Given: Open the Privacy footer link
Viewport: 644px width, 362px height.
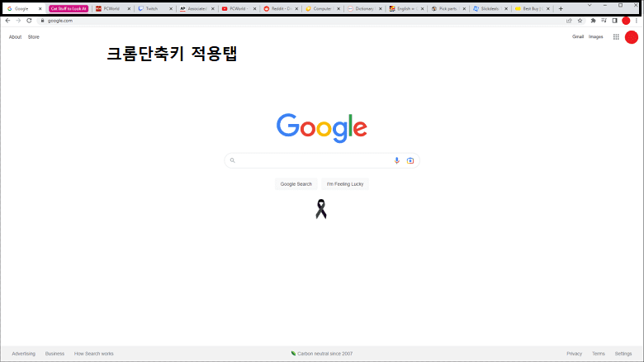Looking at the screenshot, I should [574, 354].
